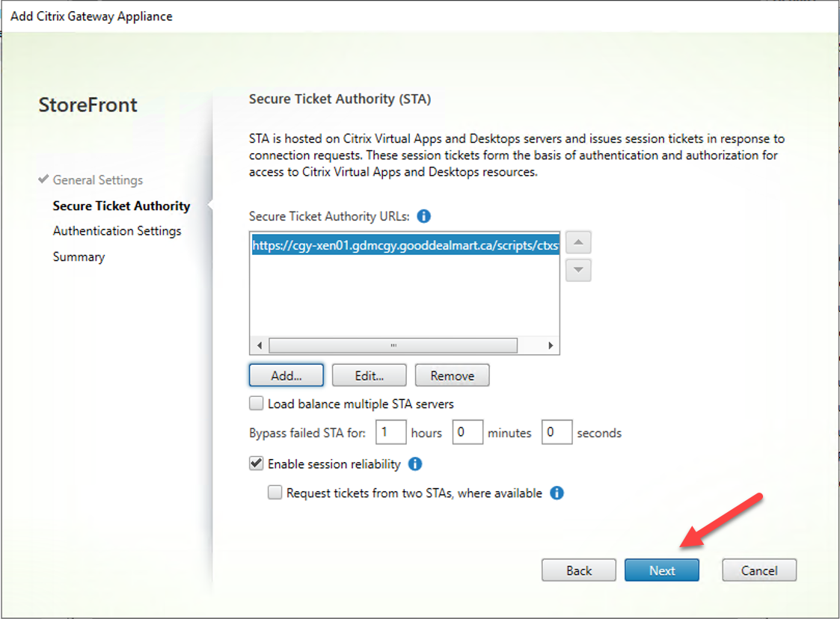Image resolution: width=840 pixels, height=619 pixels.
Task: Move selected STA URL up
Action: point(578,242)
